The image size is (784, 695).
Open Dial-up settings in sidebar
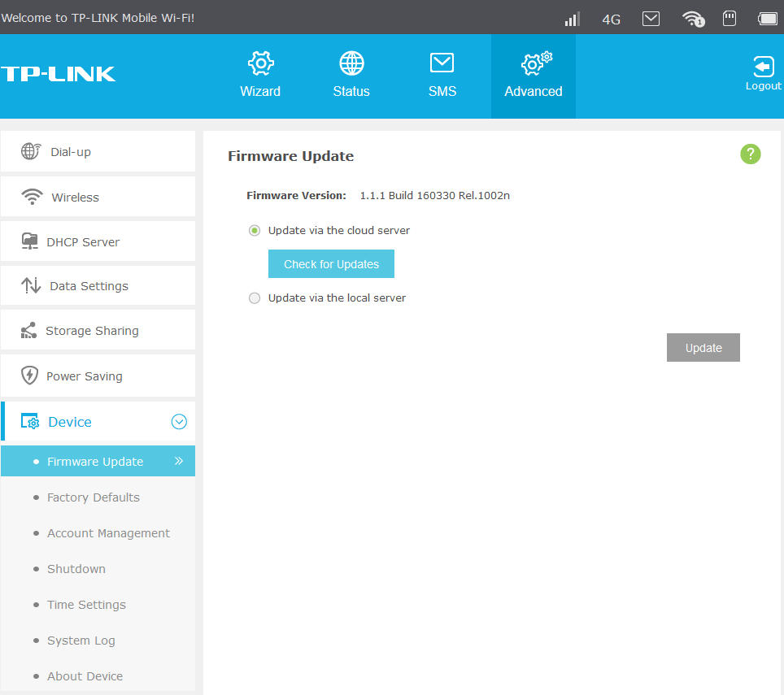(x=98, y=151)
